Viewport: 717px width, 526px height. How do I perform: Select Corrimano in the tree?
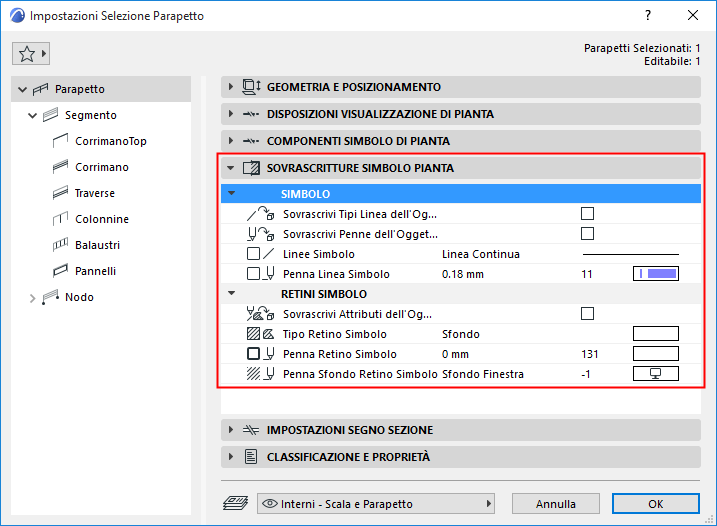(102, 167)
